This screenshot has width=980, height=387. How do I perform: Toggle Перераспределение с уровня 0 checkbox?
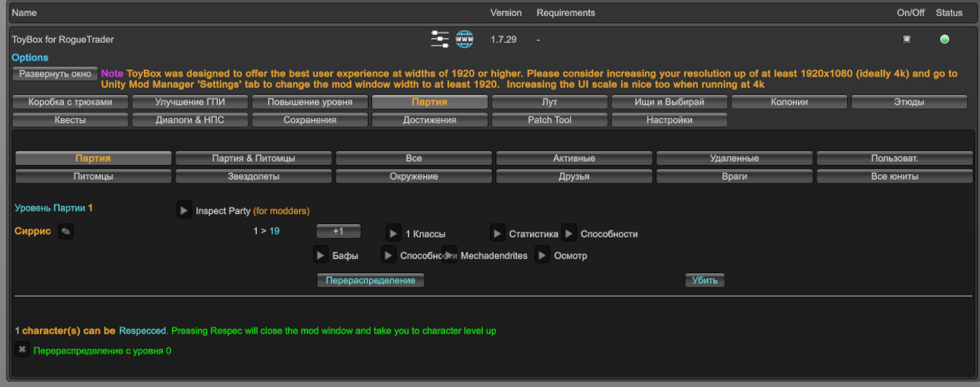point(22,349)
